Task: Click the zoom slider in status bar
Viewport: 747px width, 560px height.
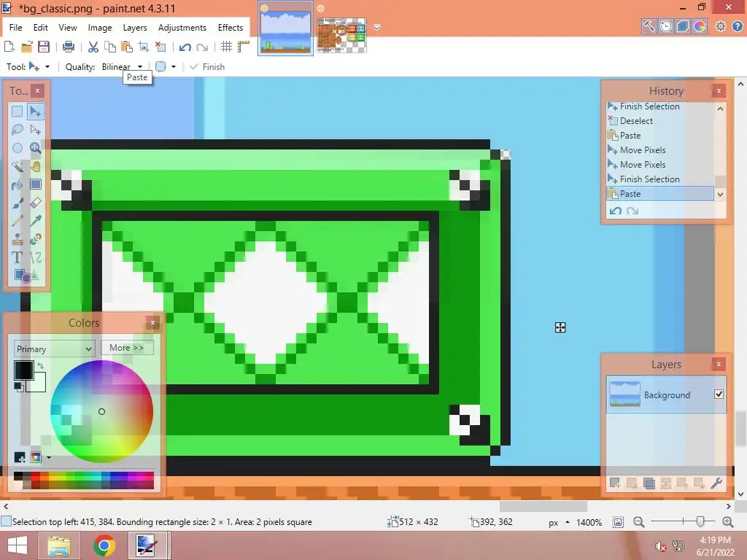Action: (x=683, y=522)
